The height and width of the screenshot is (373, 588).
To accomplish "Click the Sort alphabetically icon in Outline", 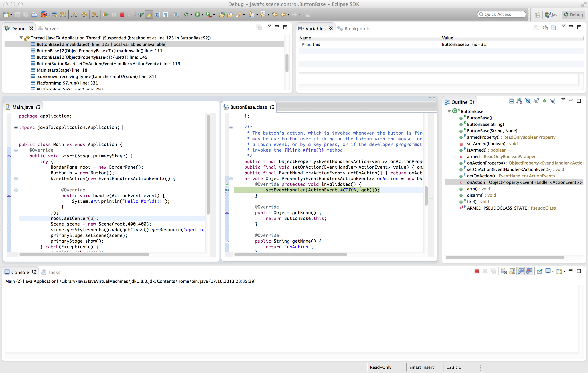I will tap(519, 101).
